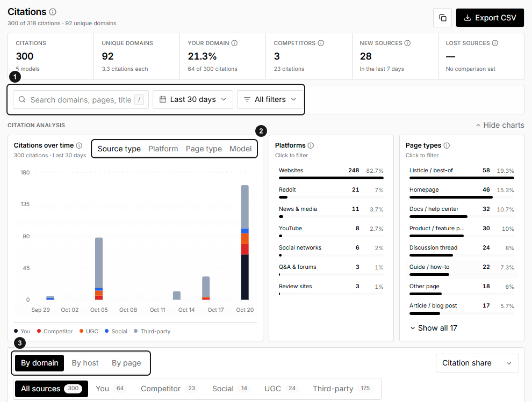532x402 pixels.
Task: Open the Your Domain info icon
Action: coord(234,43)
